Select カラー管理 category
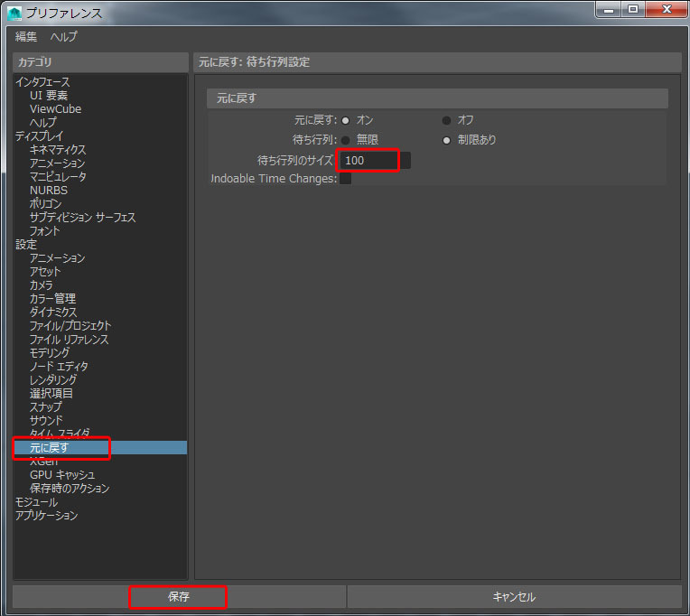Image resolution: width=690 pixels, height=616 pixels. [52, 299]
